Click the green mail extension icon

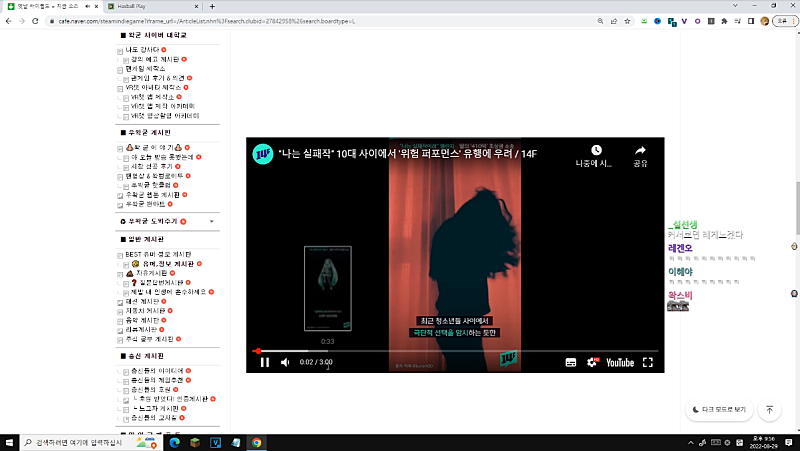tap(644, 21)
